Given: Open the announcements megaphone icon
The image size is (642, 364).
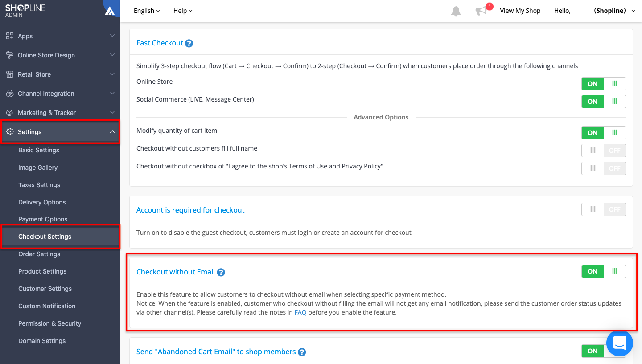Looking at the screenshot, I should pos(481,11).
